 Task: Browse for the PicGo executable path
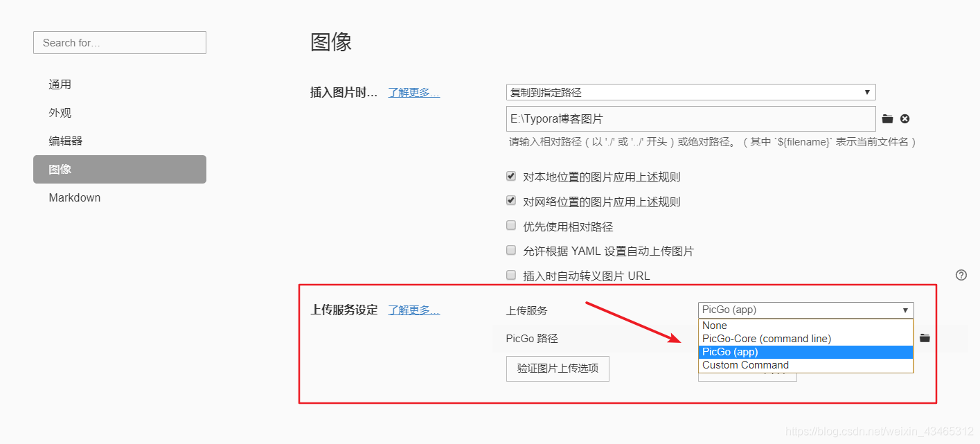(925, 338)
